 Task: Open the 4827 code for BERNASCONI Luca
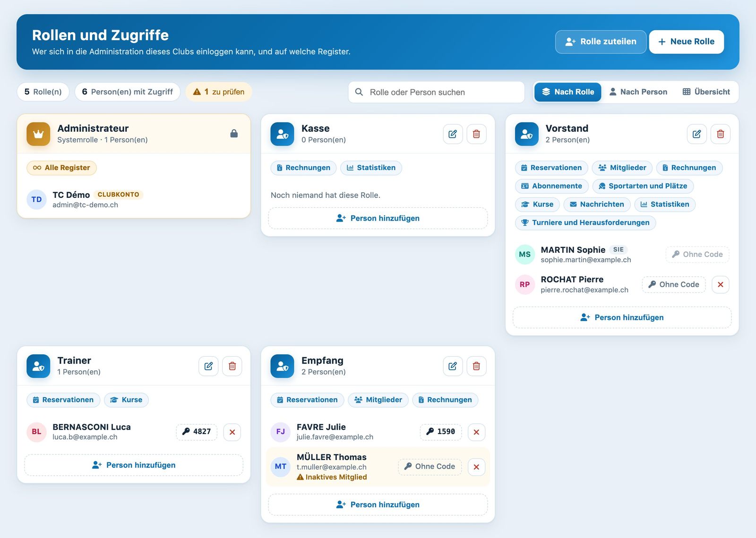[x=197, y=432]
